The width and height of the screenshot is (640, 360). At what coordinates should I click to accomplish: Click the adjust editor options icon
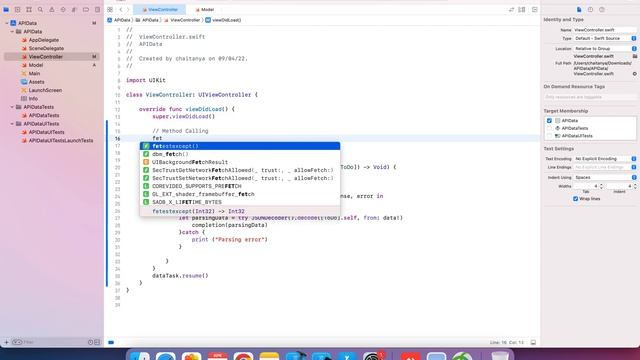[522, 9]
